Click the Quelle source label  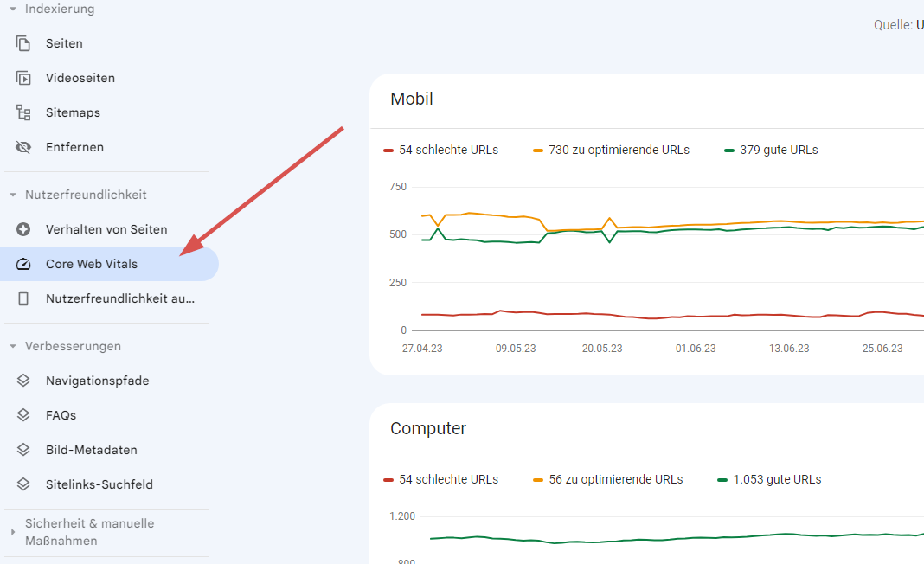(893, 25)
